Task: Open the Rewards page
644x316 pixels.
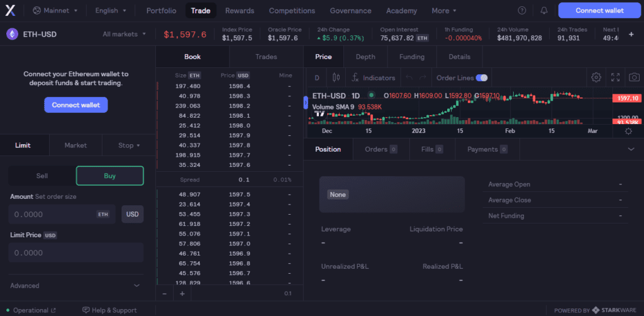Action: tap(240, 11)
